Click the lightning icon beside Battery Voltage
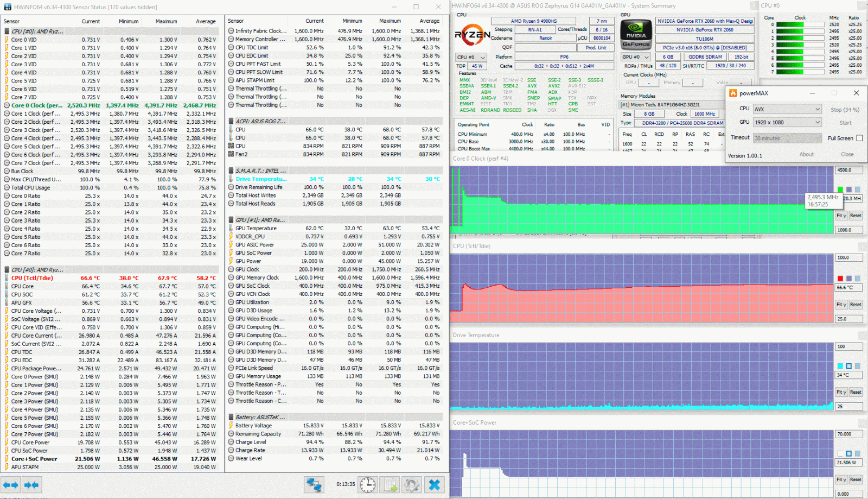Screen dimensions: 868x499 [231, 426]
